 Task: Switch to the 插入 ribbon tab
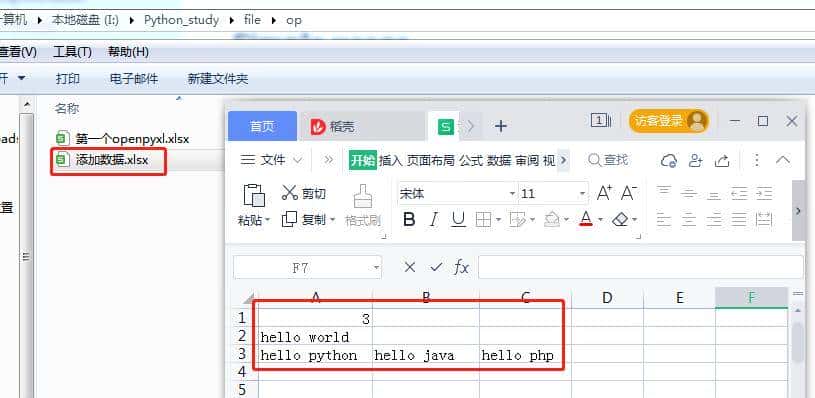pyautogui.click(x=391, y=161)
